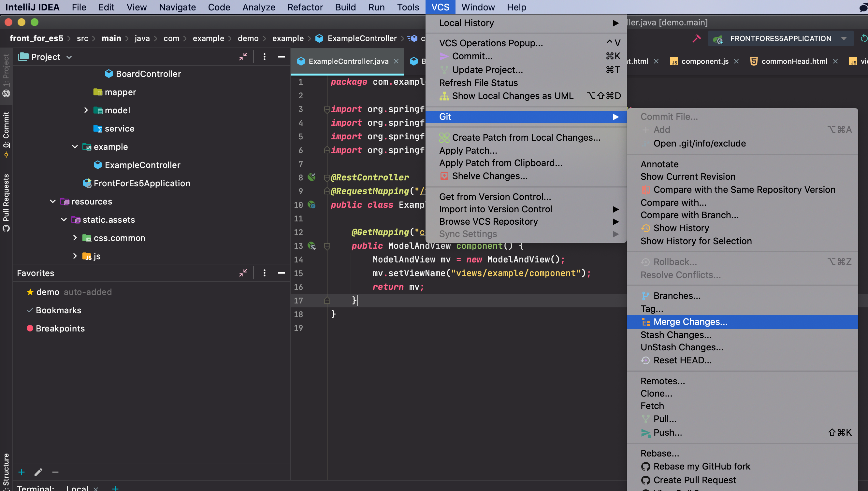Open Project panel options menu

point(265,57)
